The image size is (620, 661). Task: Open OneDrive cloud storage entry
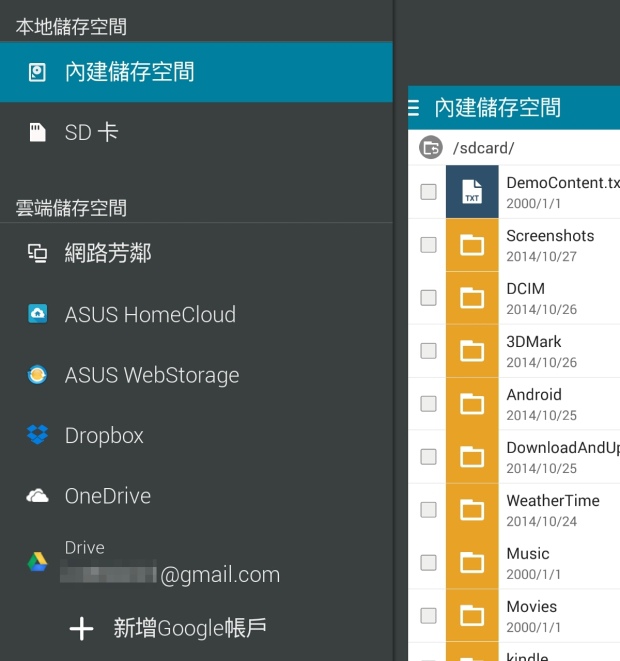[196, 496]
